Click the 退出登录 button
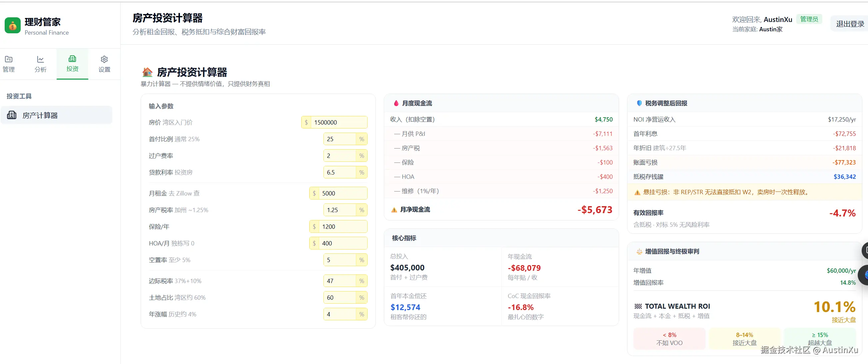Screen dimensions: 868x364 pyautogui.click(x=849, y=24)
